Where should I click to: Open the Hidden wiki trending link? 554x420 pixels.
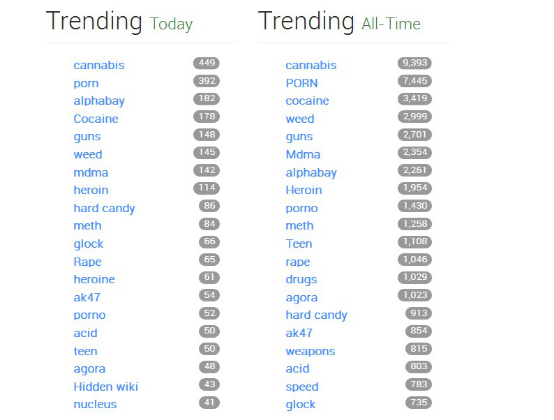[106, 386]
